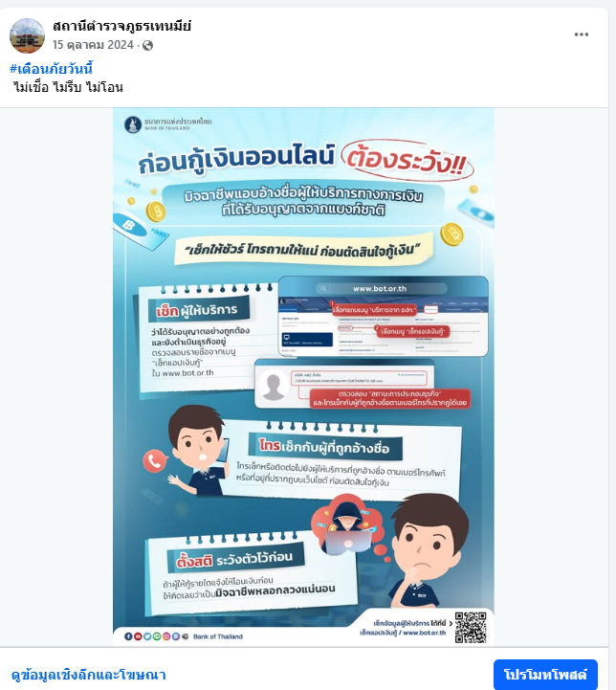Click the gray user silhouette in poster
This screenshot has height=690, width=616.
273,388
